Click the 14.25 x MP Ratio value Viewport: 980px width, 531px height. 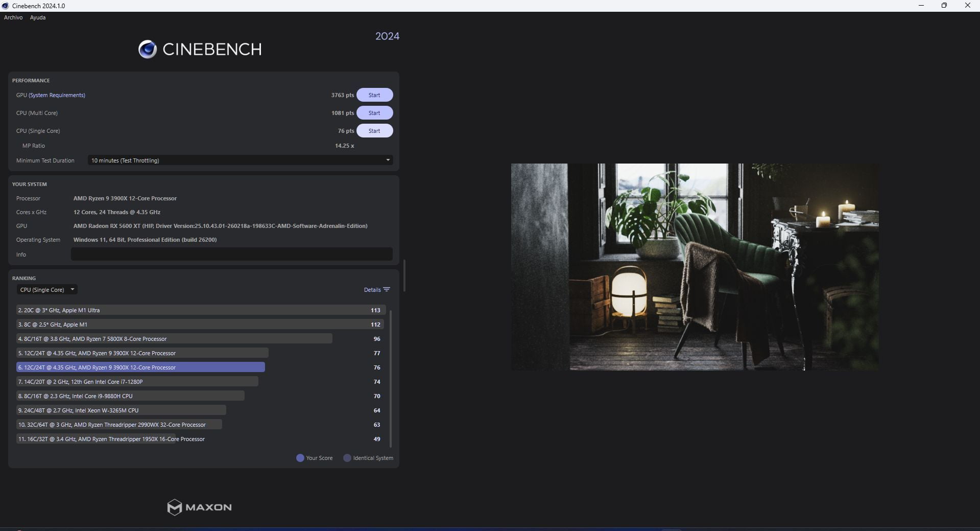pyautogui.click(x=344, y=146)
